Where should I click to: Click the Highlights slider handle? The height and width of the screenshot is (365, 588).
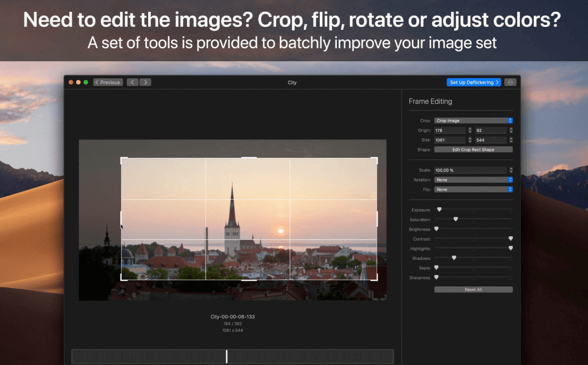[x=510, y=249]
